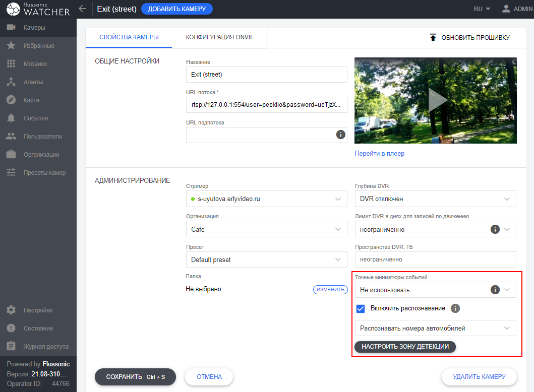The image size is (534, 392).
Task: Expand the DVR depth dropdown
Action: pyautogui.click(x=435, y=199)
